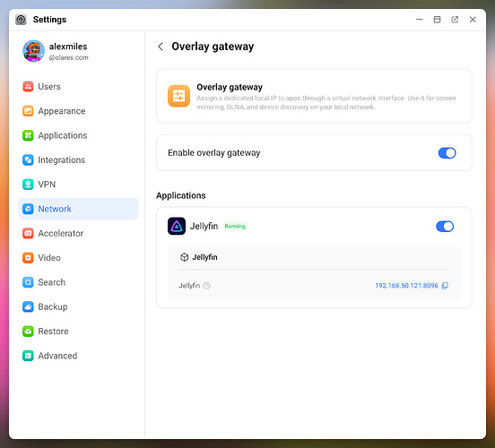
Task: Click the Network sidebar icon
Action: [28, 209]
